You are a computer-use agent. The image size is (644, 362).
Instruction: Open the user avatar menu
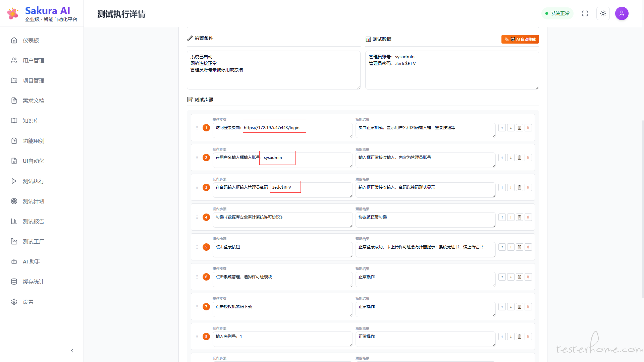622,13
